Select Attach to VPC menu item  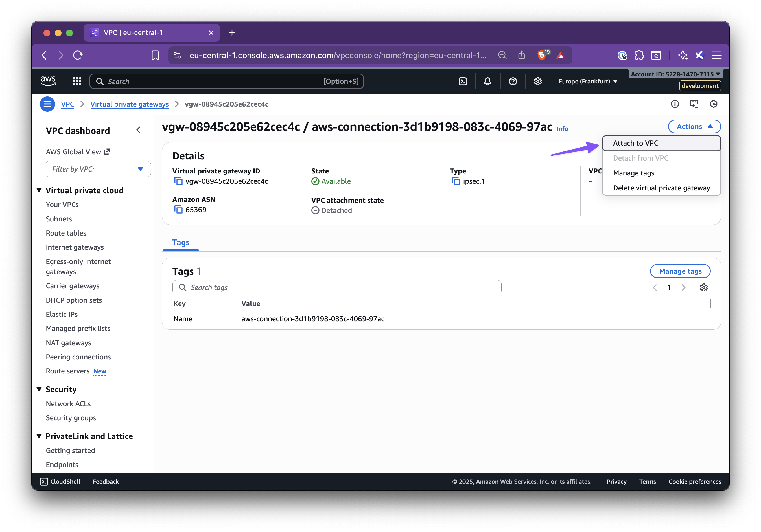pos(635,143)
